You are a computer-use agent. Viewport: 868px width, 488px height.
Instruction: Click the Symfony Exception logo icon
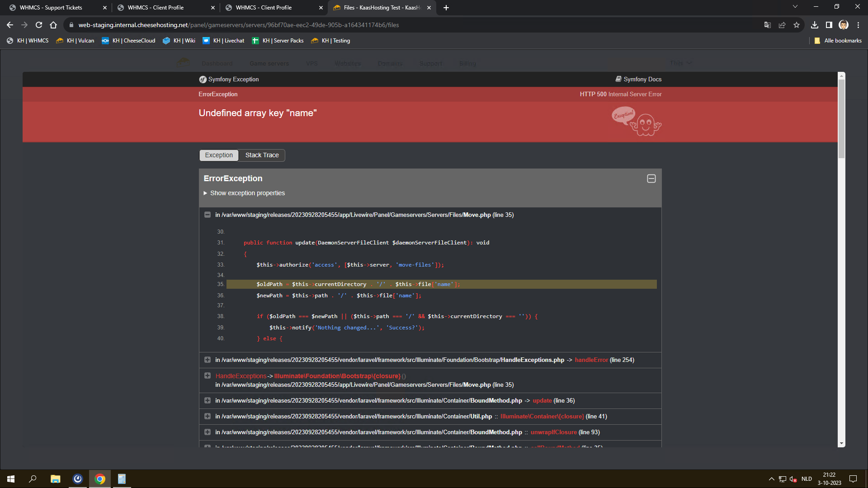coord(203,80)
